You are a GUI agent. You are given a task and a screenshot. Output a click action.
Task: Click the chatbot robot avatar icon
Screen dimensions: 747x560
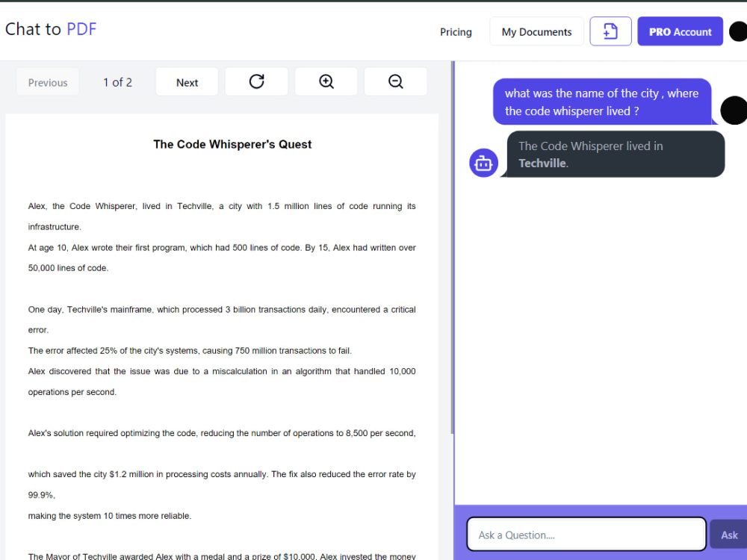point(483,163)
